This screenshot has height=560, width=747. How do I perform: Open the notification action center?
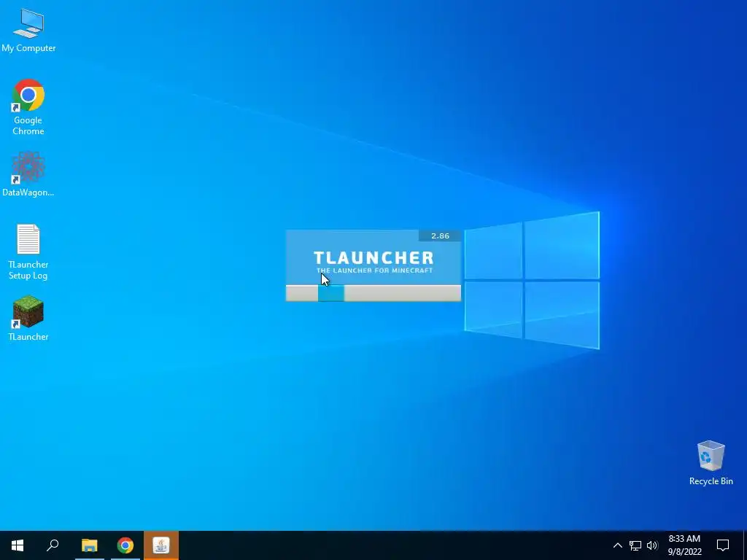pyautogui.click(x=723, y=545)
